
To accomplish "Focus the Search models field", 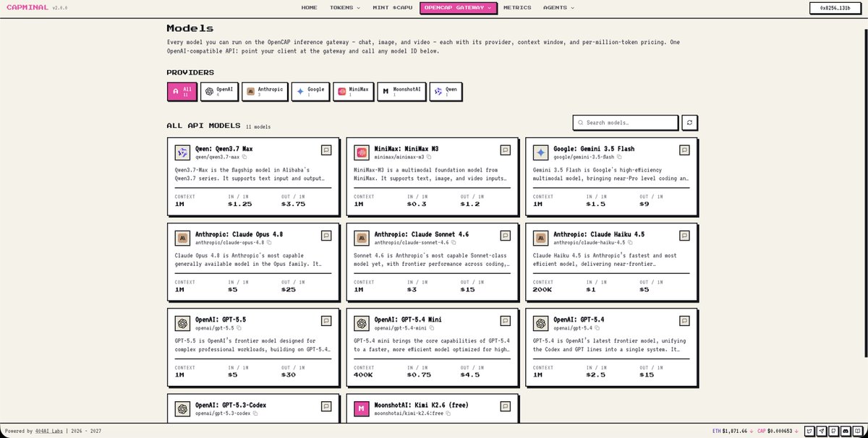I will point(626,123).
